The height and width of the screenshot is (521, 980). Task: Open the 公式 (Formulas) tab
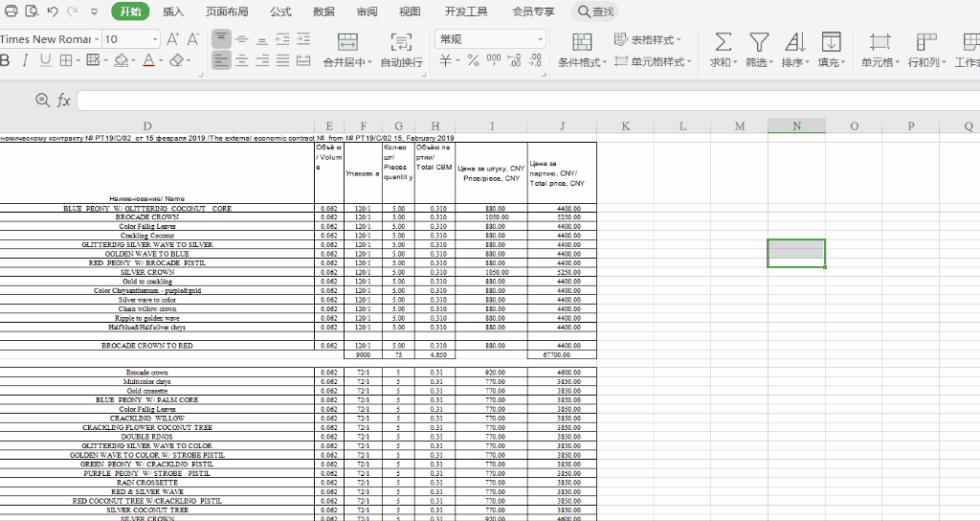click(x=280, y=11)
